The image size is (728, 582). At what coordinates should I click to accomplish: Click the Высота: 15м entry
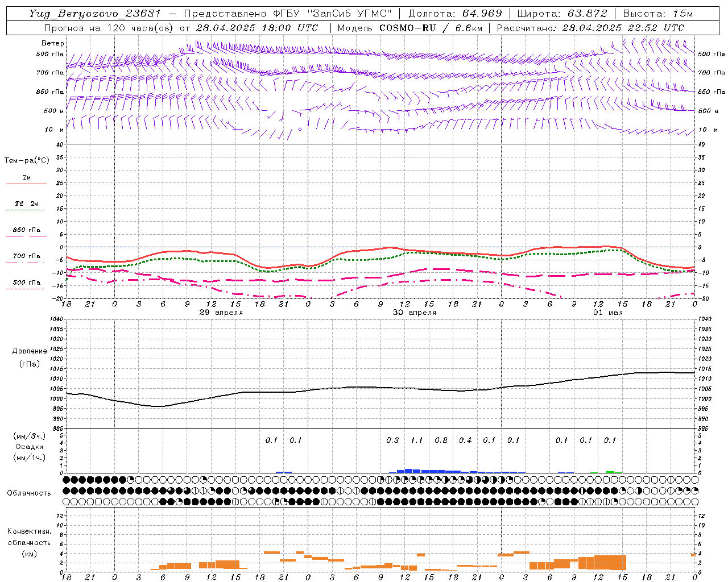coord(657,14)
